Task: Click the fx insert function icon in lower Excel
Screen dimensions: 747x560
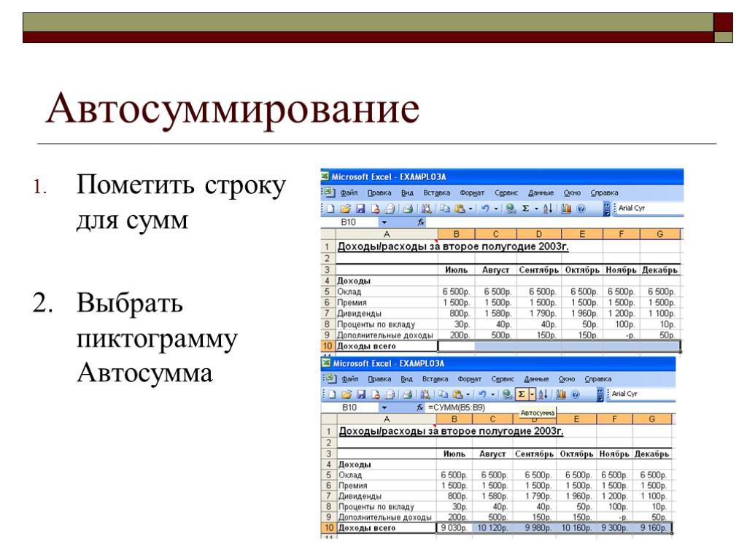Action: (419, 408)
